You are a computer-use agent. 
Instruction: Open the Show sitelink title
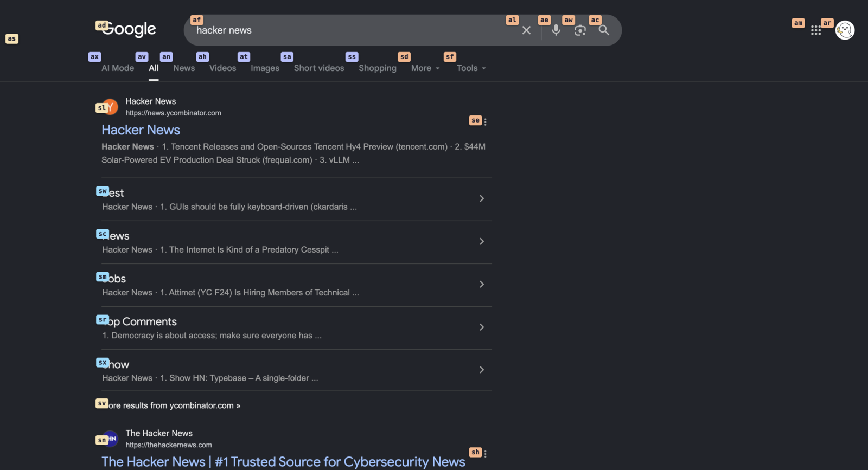pyautogui.click(x=116, y=364)
